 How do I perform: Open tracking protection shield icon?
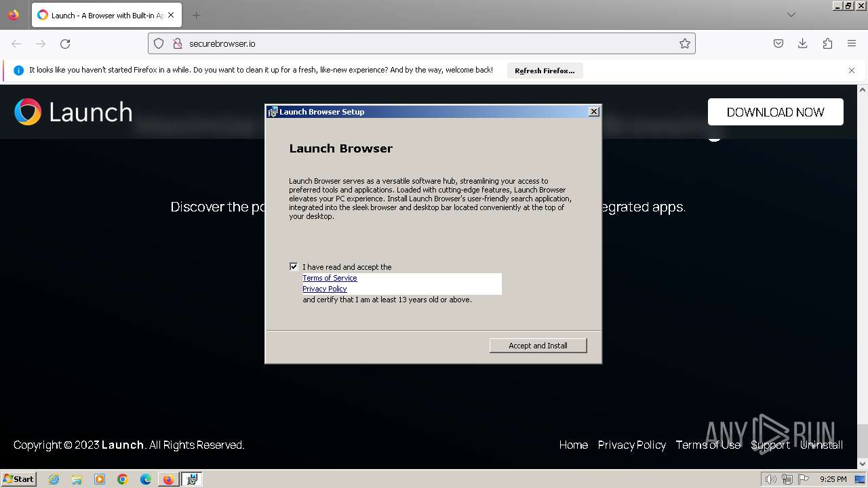pyautogui.click(x=159, y=43)
